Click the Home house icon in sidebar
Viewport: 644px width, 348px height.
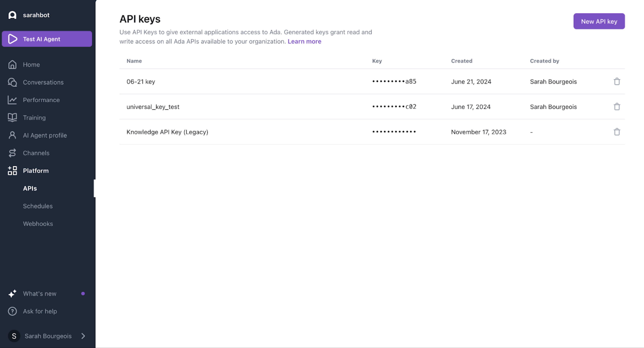tap(12, 65)
